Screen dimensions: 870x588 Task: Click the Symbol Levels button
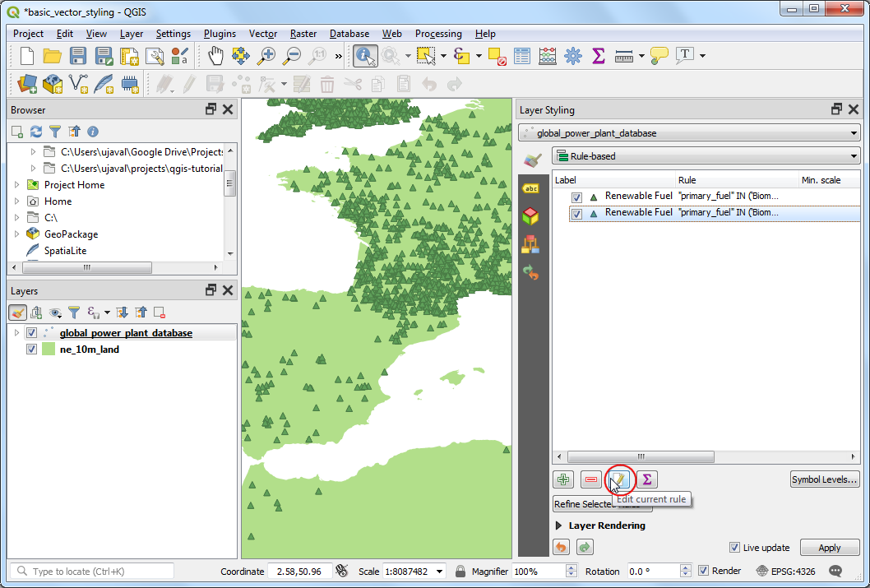pos(825,479)
